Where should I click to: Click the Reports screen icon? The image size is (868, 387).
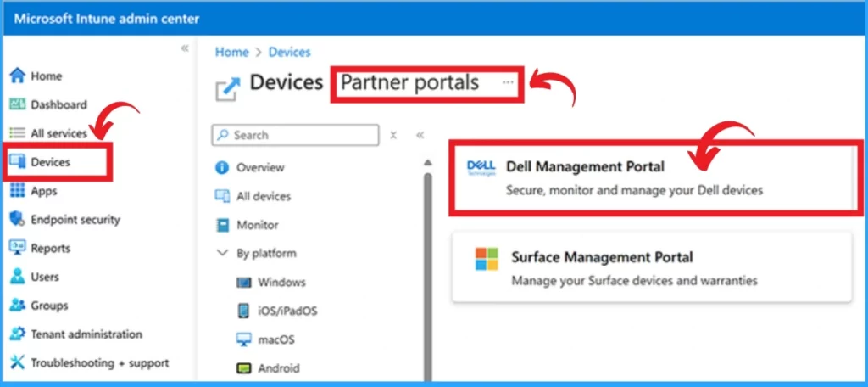pos(18,248)
